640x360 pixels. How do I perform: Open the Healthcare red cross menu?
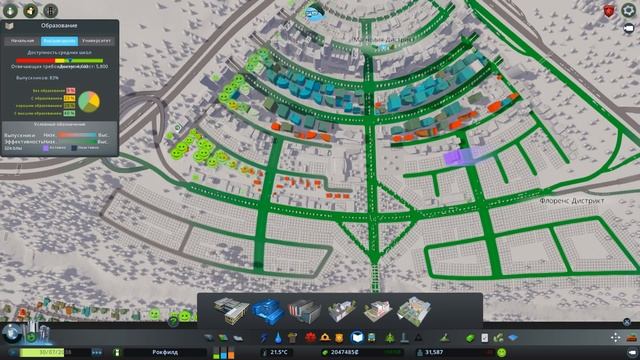311,338
